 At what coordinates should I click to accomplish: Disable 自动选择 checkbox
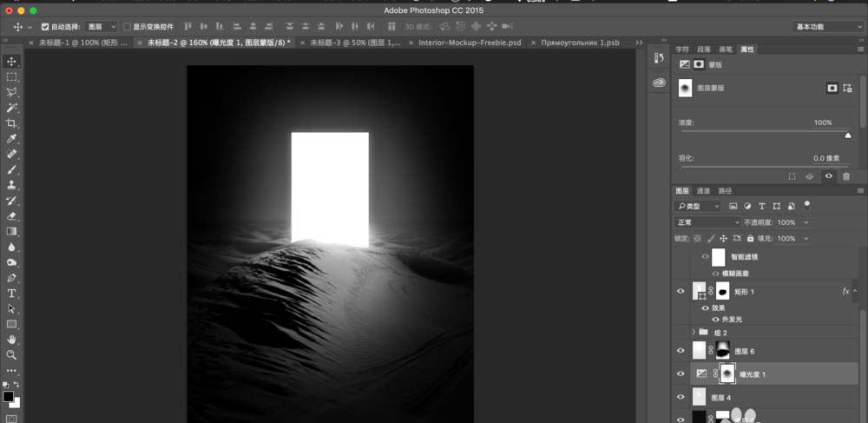click(45, 27)
